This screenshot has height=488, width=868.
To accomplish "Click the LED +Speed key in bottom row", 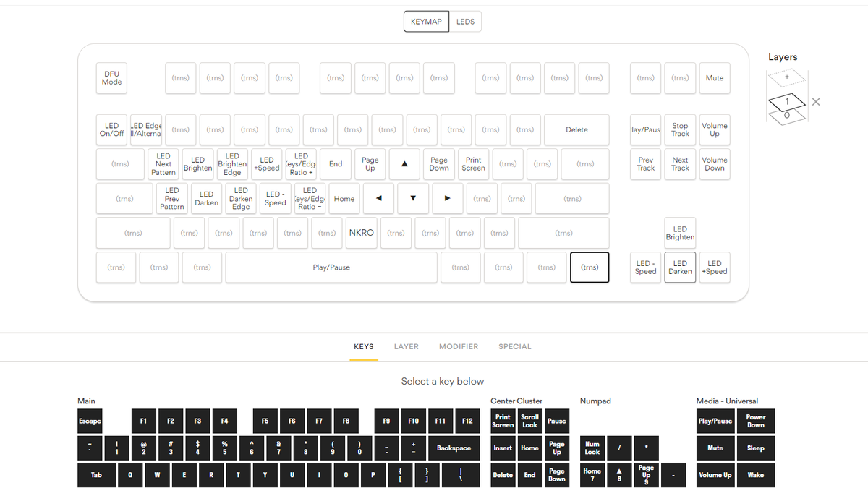I will pyautogui.click(x=714, y=267).
